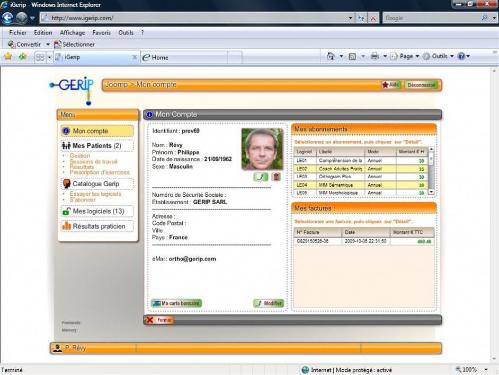Open the Affichage menu
499x375 pixels.
[x=72, y=33]
